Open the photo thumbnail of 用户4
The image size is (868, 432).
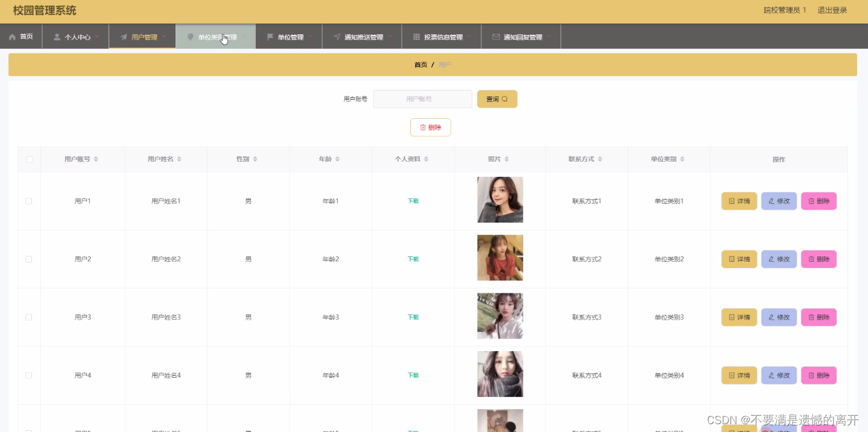500,374
